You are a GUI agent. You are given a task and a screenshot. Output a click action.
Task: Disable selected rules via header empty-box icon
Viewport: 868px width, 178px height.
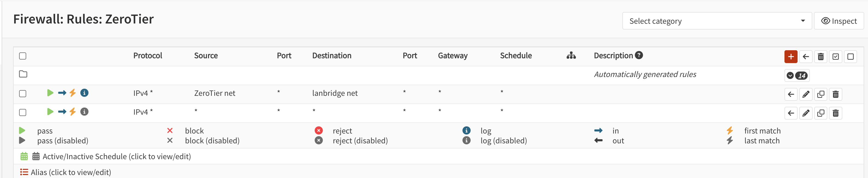click(x=850, y=57)
